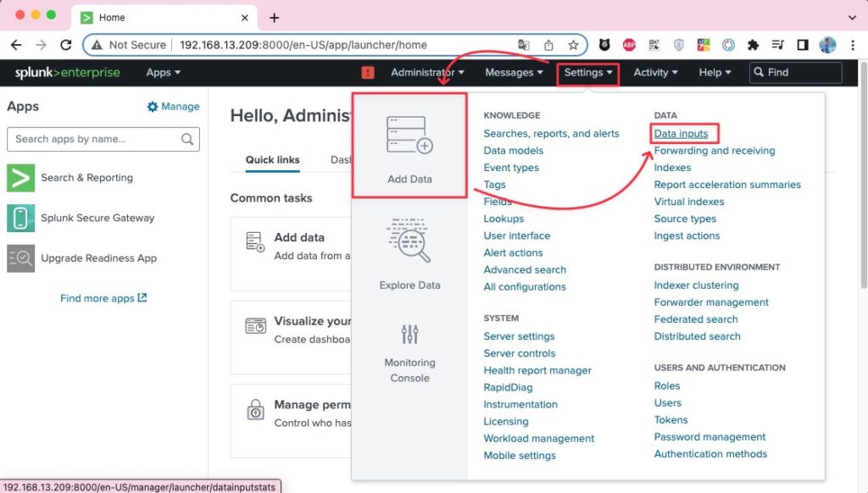Bookmark page with the star icon
868x493 pixels.
click(573, 45)
